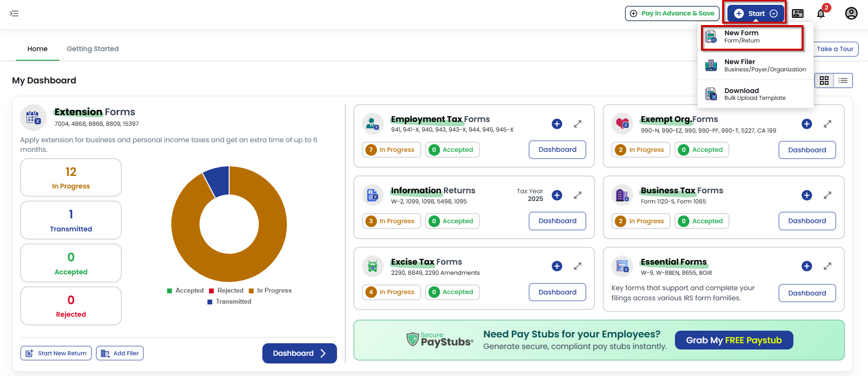Click Information Returns 0 Accepted badge

(x=453, y=221)
